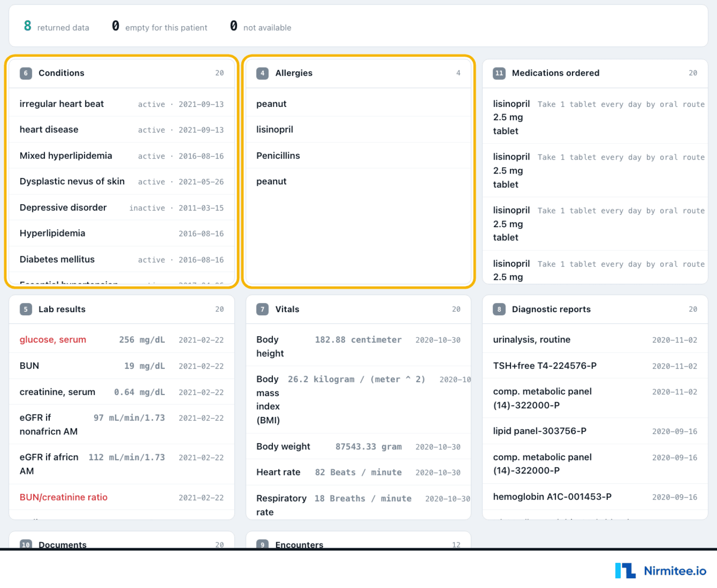Click the 0 not available counter

pyautogui.click(x=261, y=27)
